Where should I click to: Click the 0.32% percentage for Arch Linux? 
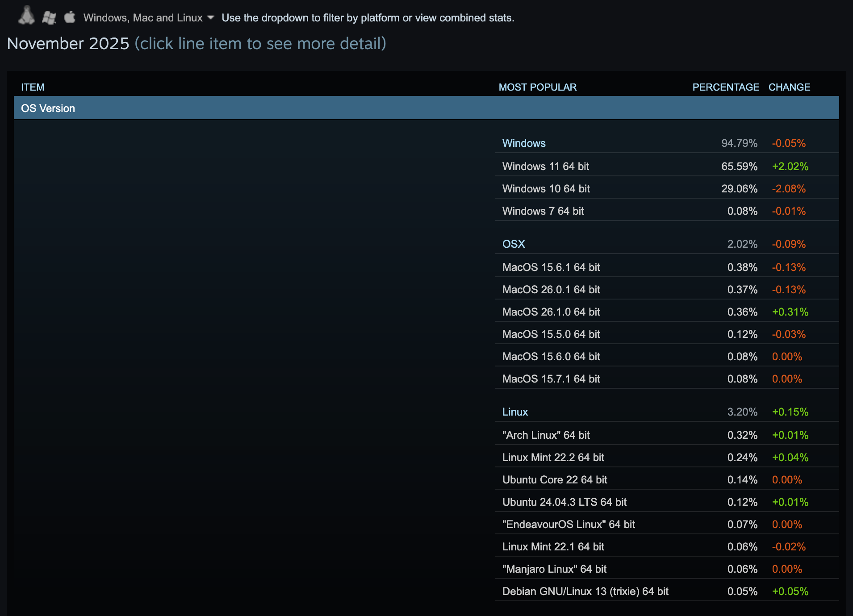(742, 435)
